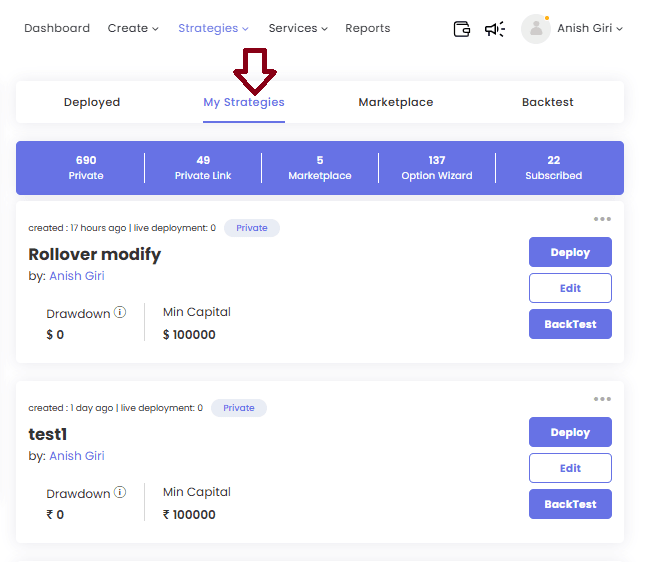Click the user profile avatar icon
The image size is (648, 562).
click(x=536, y=29)
